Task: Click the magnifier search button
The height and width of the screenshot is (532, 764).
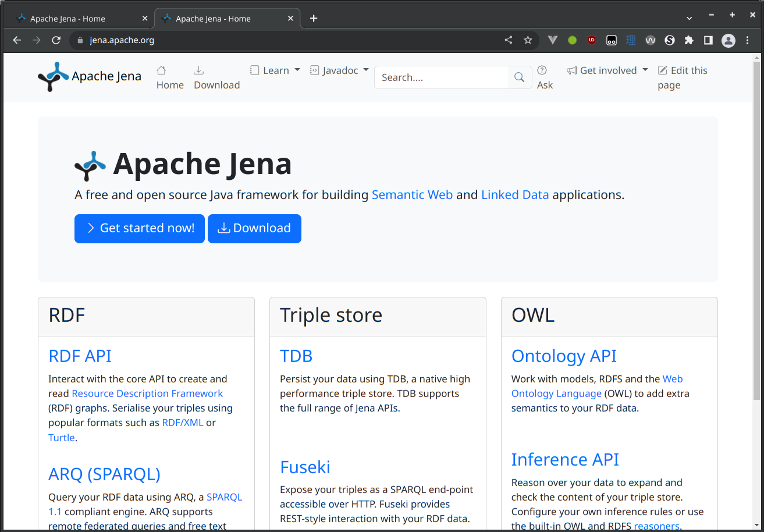Action: pos(520,77)
